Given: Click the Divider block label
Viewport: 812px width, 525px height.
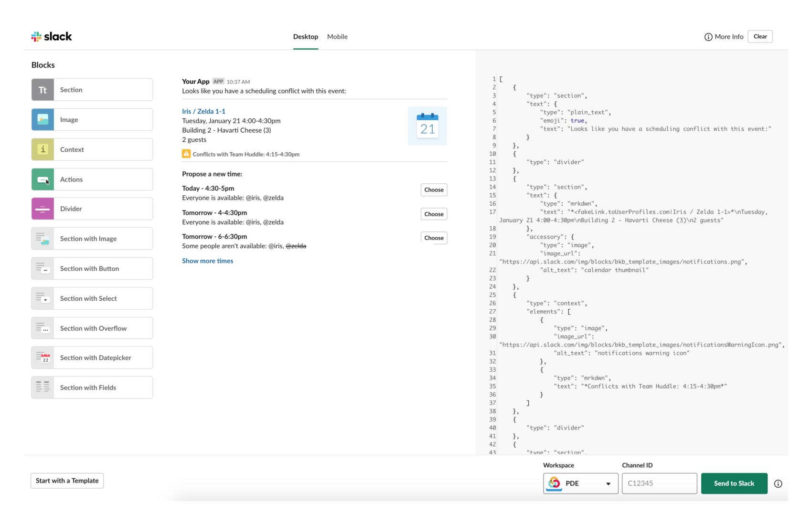Looking at the screenshot, I should (x=71, y=209).
